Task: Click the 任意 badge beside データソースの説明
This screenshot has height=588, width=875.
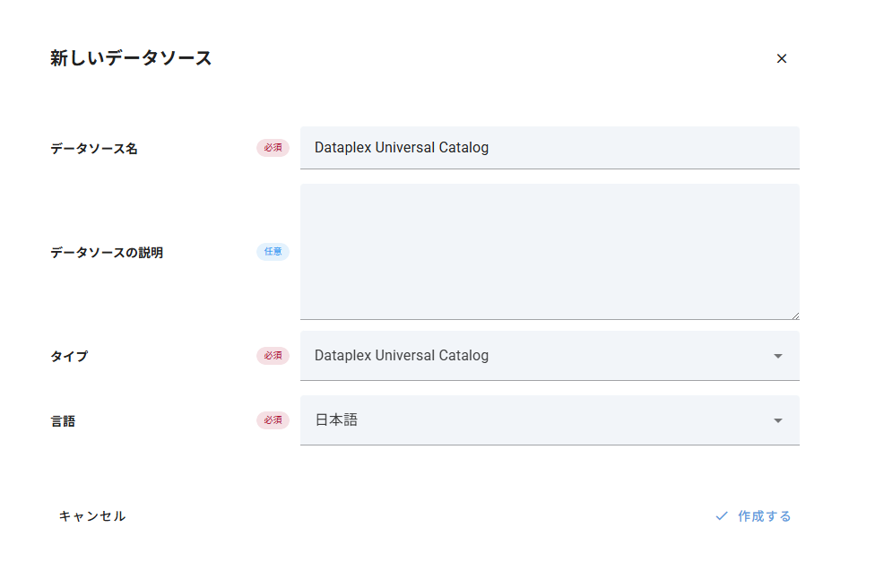Action: pyautogui.click(x=273, y=252)
